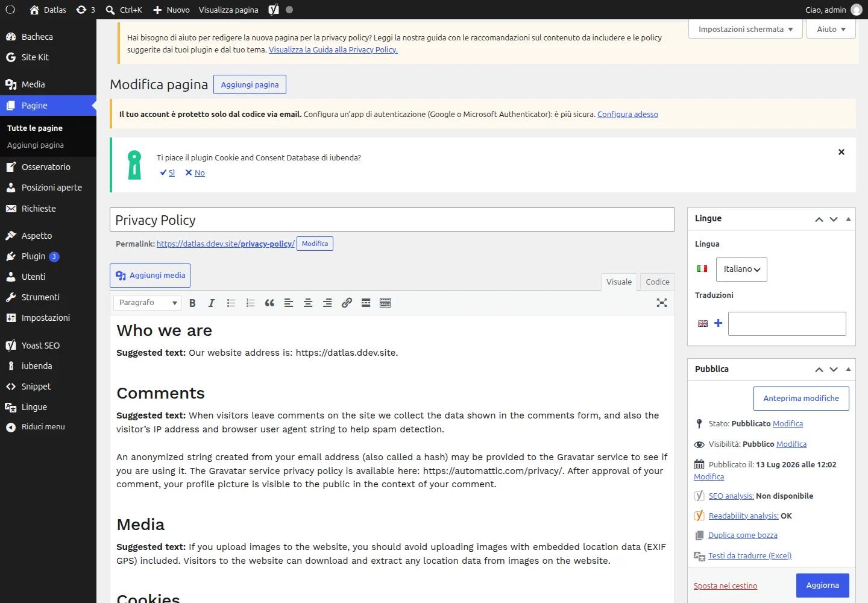This screenshot has height=603, width=868.
Task: Open Yoast SEO menu in admin bar
Action: pyautogui.click(x=274, y=10)
